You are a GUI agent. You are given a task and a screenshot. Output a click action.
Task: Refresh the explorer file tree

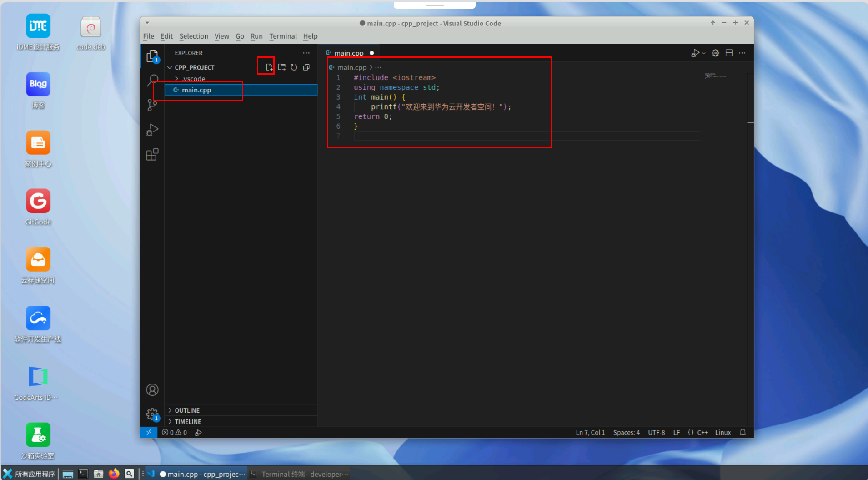click(x=294, y=67)
